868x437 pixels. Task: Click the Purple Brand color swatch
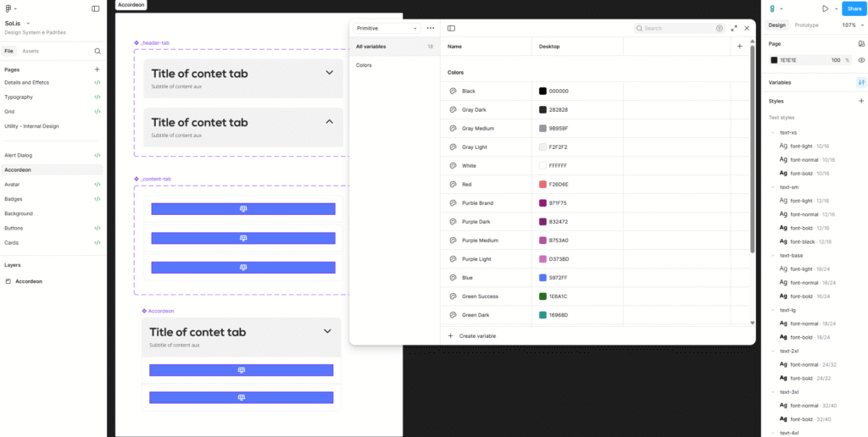tap(542, 203)
